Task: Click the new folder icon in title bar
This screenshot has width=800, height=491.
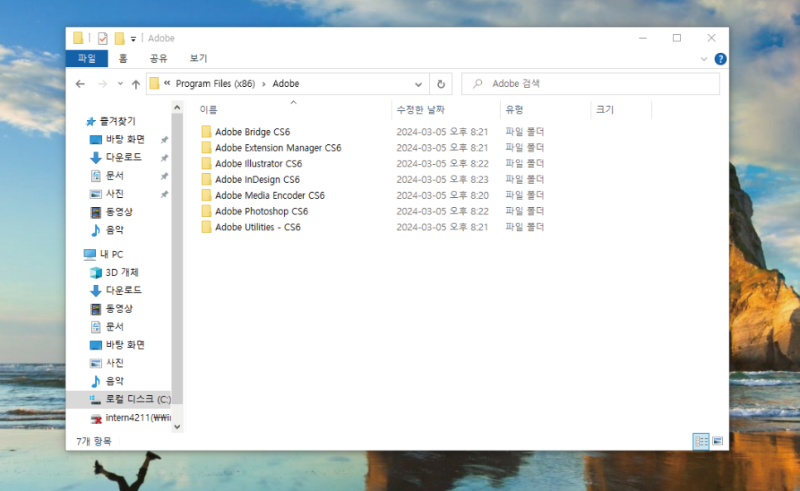Action: pyautogui.click(x=119, y=38)
